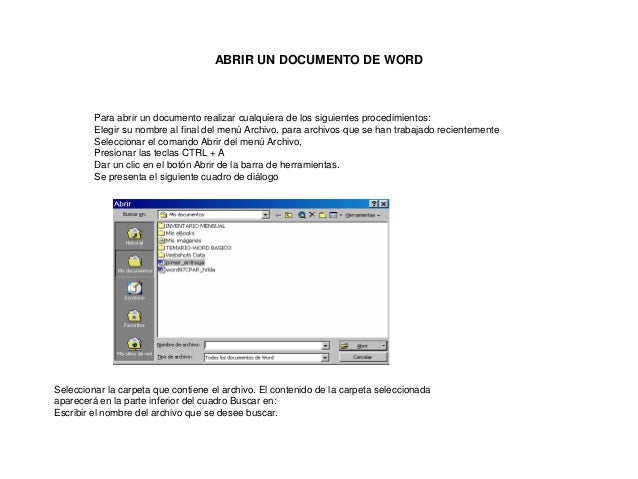Select the word97CPAR_hilda document
Viewport: 638px width, 479px height.
(186, 269)
